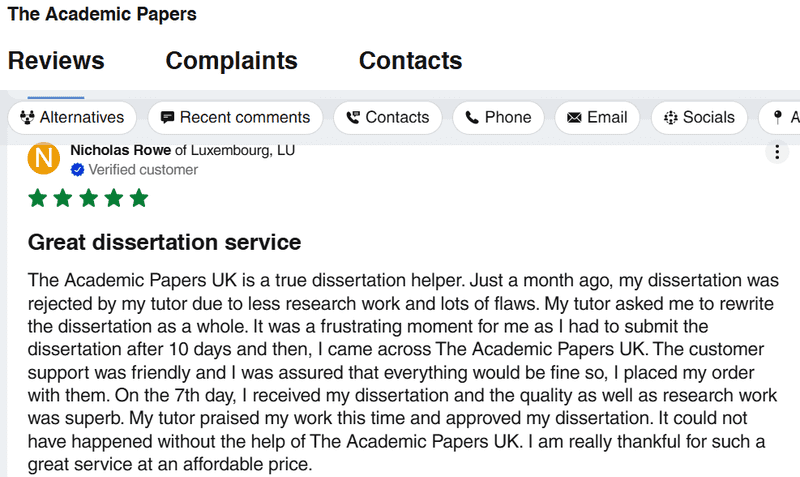Click the first green rating star
Image resolution: width=800 pixels, height=477 pixels.
click(x=38, y=198)
